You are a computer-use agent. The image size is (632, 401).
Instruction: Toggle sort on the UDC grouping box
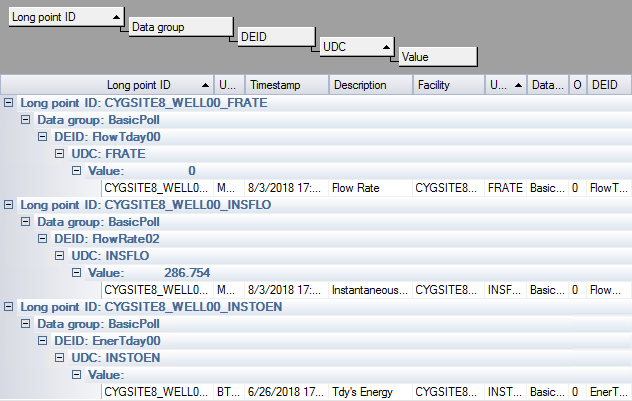click(x=357, y=47)
